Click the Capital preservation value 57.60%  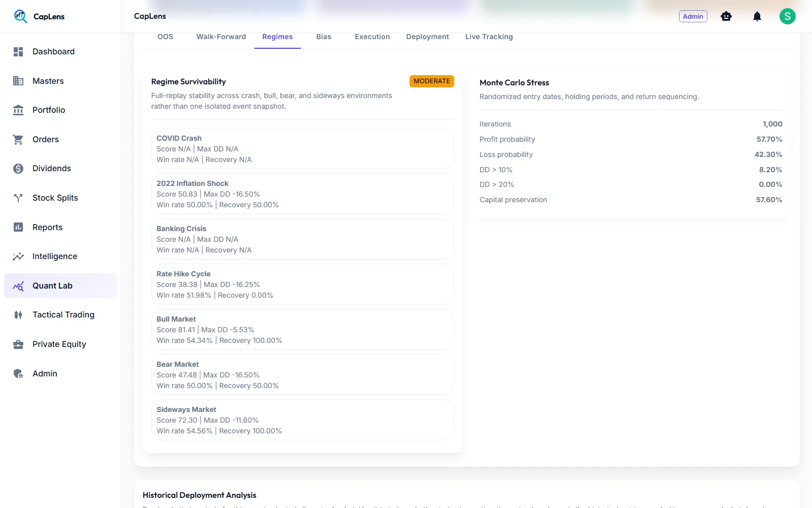pyautogui.click(x=769, y=200)
